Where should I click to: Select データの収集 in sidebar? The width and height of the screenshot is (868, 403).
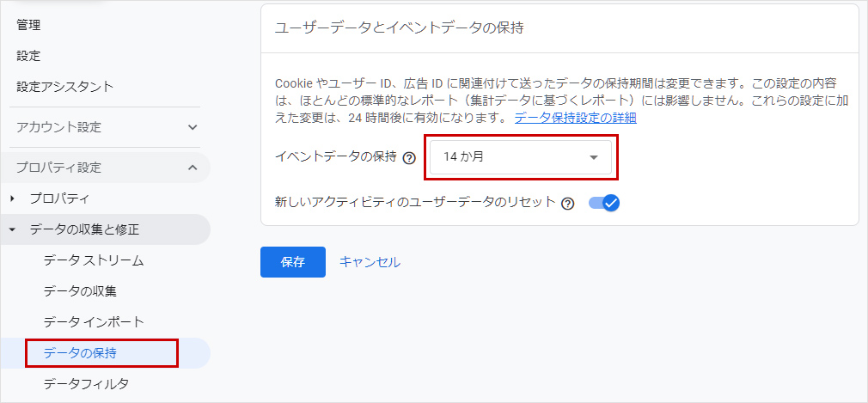pyautogui.click(x=80, y=291)
